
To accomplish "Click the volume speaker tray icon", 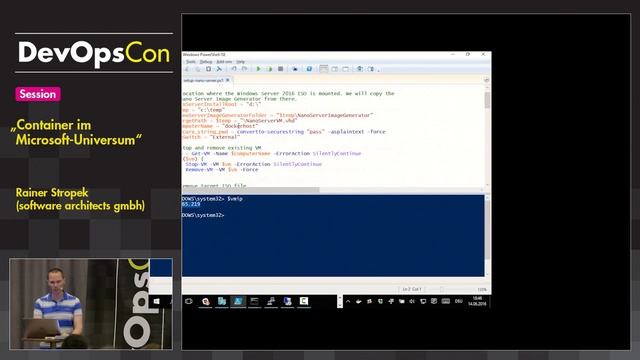I will coord(412,301).
